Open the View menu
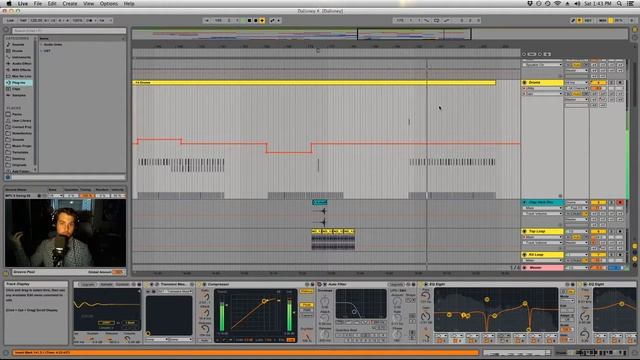This screenshot has width=640, height=360. [x=89, y=4]
